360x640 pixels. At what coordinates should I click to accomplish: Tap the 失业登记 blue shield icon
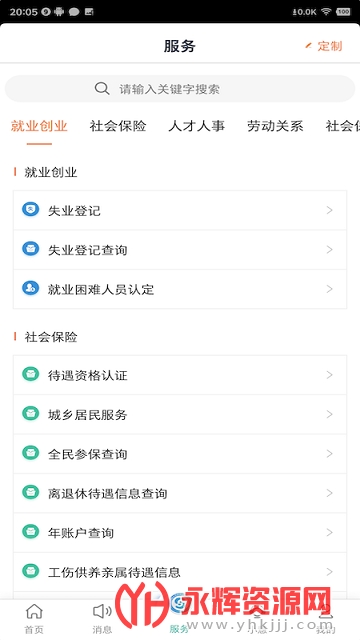pos(31,209)
